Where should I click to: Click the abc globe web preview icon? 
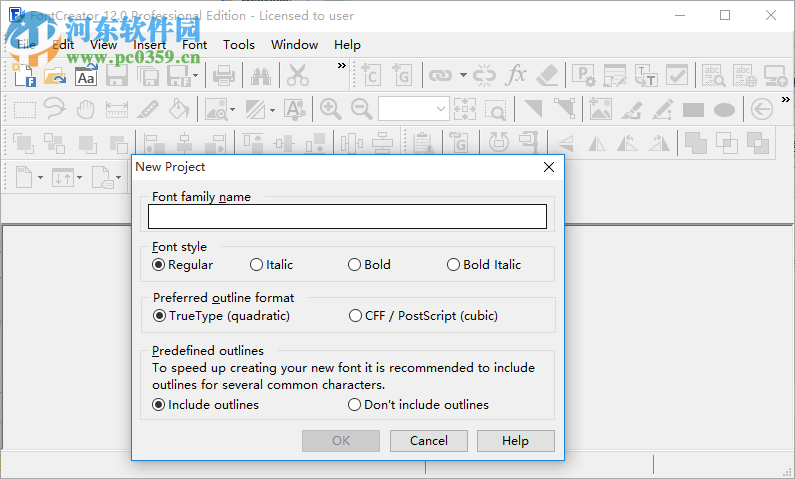pos(744,76)
